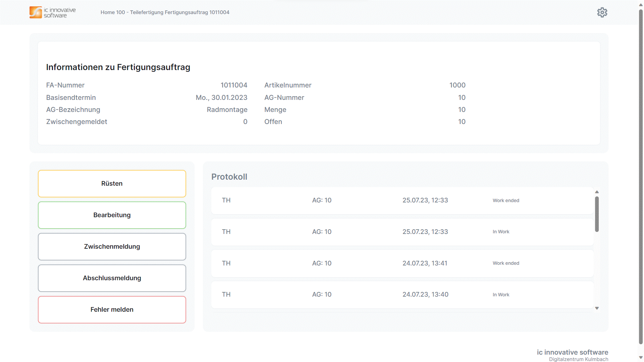Click the page scrollbar down arrow
Viewport: 644px width, 362px height.
pos(641,358)
